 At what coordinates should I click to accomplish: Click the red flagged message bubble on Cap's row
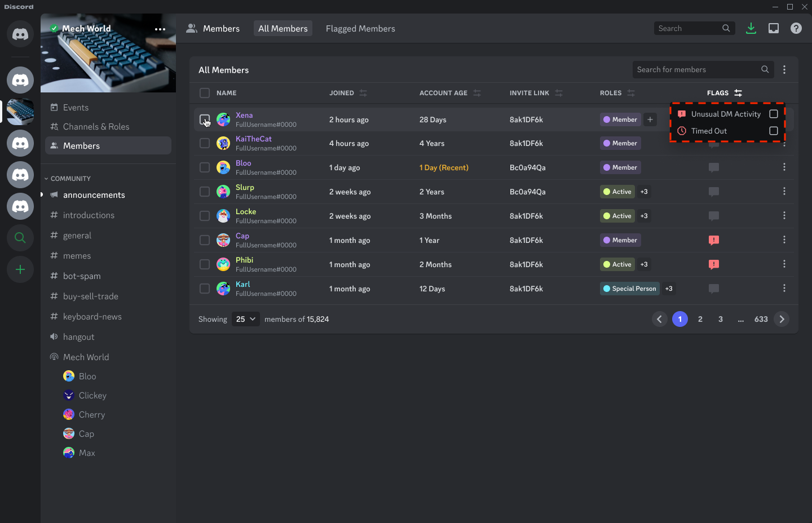pos(714,240)
